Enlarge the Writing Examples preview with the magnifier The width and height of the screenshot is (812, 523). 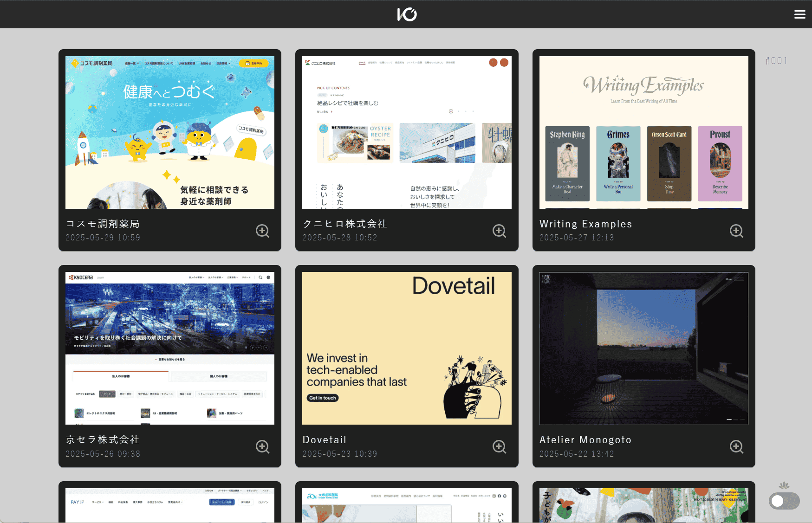click(736, 231)
